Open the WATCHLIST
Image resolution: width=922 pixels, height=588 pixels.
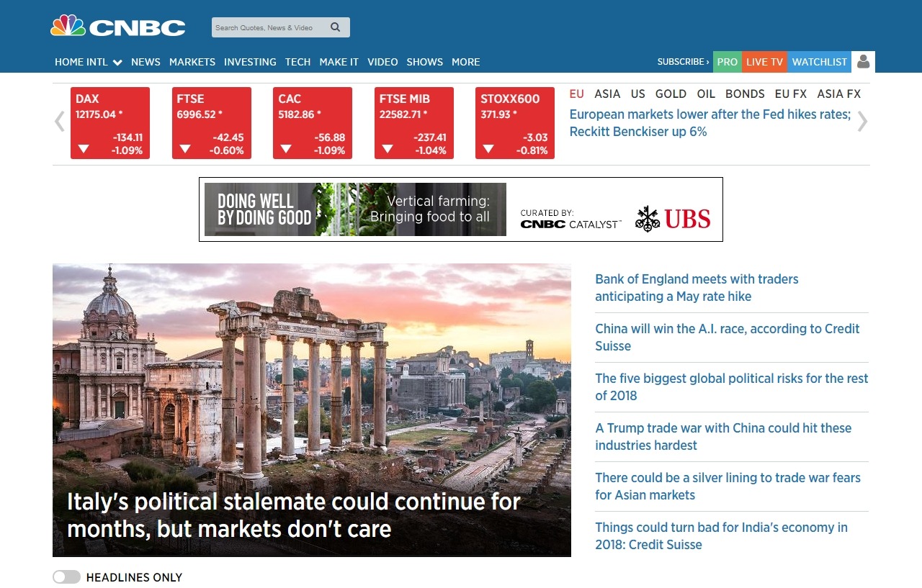820,62
